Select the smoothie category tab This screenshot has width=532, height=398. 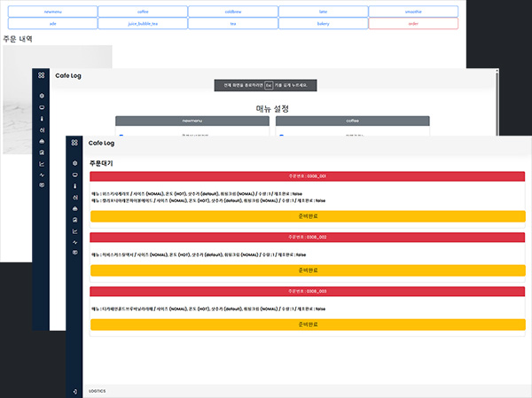pyautogui.click(x=413, y=12)
